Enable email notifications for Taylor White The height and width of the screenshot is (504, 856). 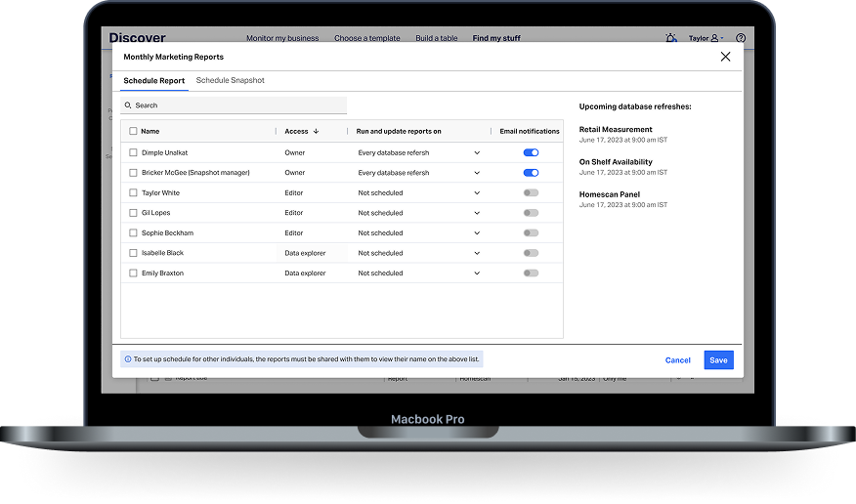pos(531,193)
